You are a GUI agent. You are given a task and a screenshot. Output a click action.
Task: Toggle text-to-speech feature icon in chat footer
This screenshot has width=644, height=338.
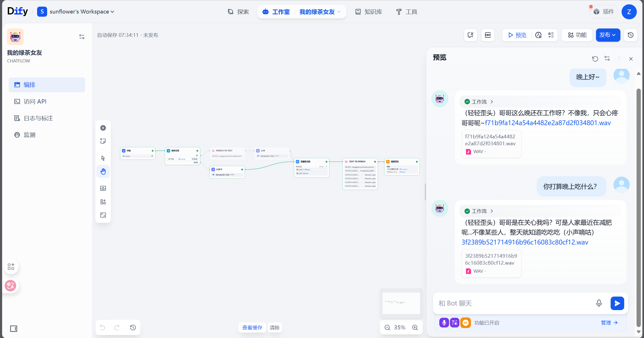click(x=455, y=323)
